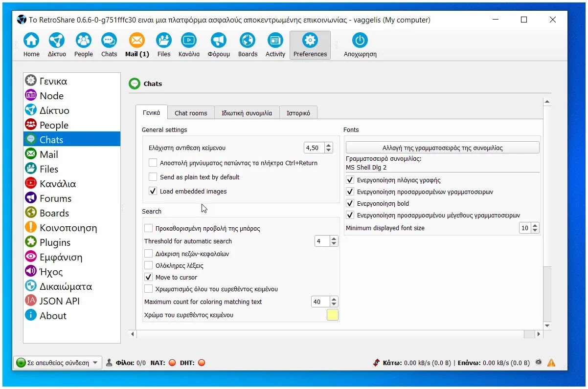Switch to the Chat rooms tab
This screenshot has height=389, width=588.
point(191,113)
